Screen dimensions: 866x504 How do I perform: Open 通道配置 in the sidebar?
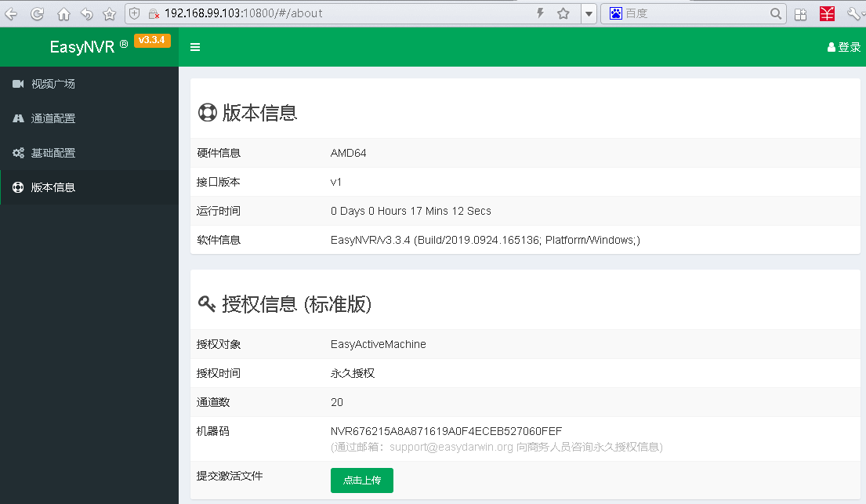point(89,118)
